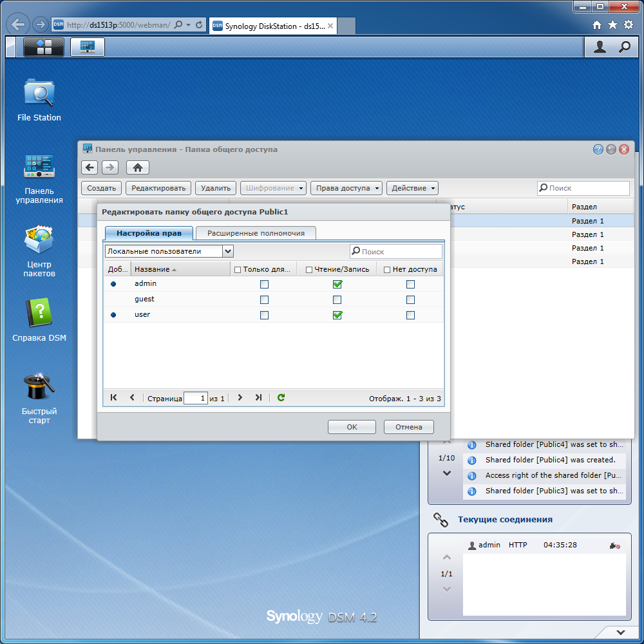Check Нет доступа for guest
644x644 pixels.
(410, 300)
